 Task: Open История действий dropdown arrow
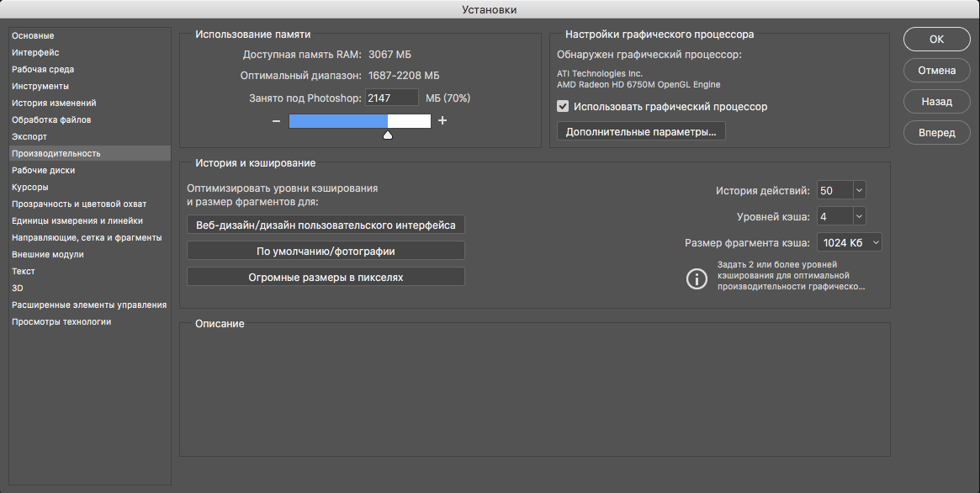(859, 191)
